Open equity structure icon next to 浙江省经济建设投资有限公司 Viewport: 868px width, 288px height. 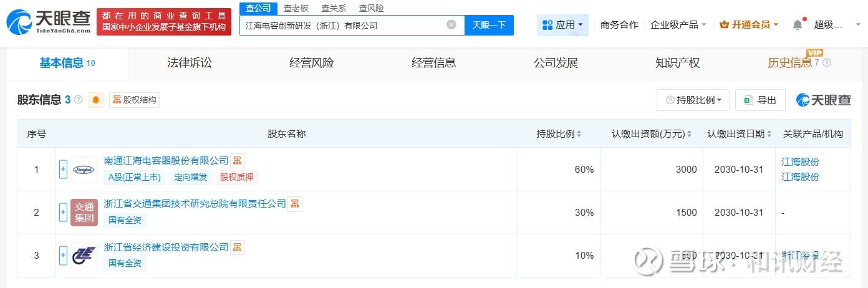[x=238, y=247]
